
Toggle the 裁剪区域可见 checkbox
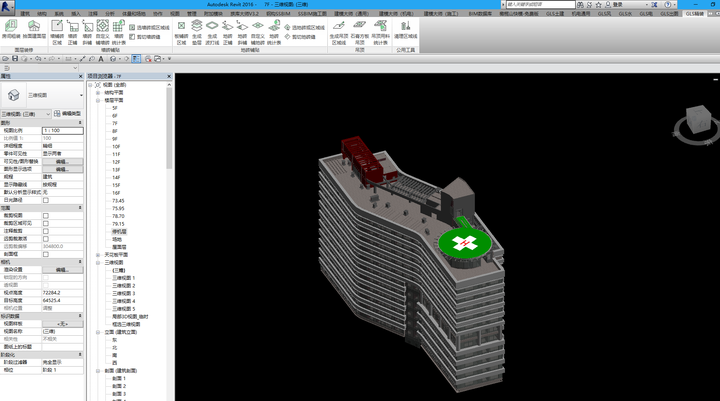coord(45,223)
